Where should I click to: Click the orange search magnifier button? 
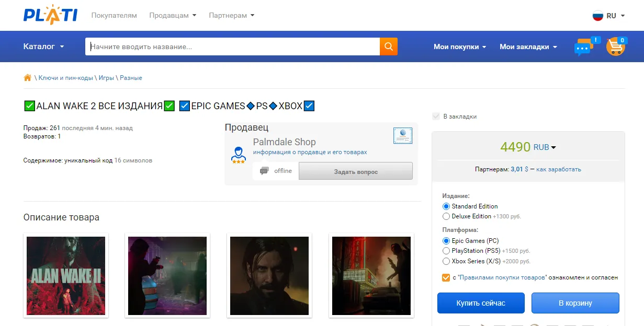pyautogui.click(x=389, y=46)
